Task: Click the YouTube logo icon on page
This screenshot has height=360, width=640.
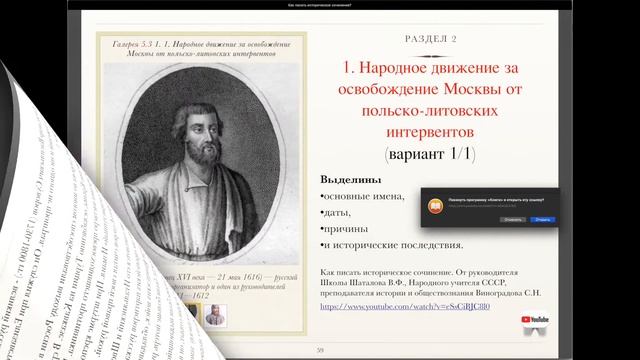Action: [535, 320]
